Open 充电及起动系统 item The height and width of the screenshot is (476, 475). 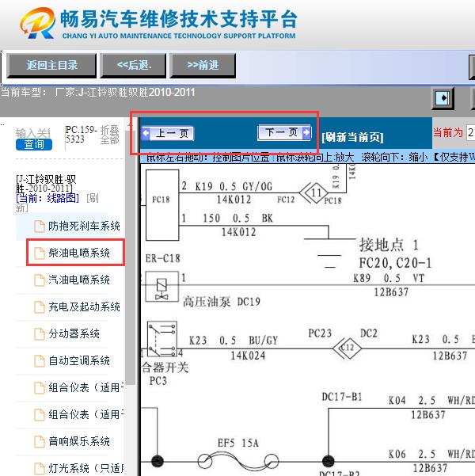(84, 307)
